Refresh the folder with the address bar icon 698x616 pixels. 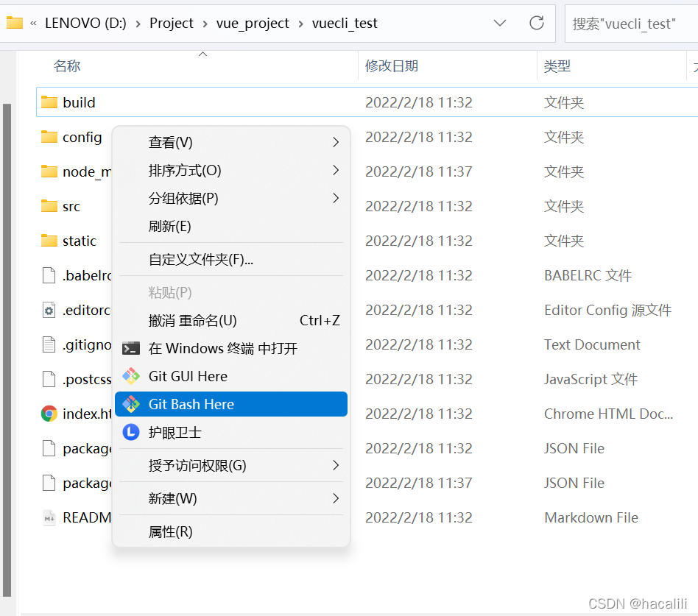pos(537,23)
